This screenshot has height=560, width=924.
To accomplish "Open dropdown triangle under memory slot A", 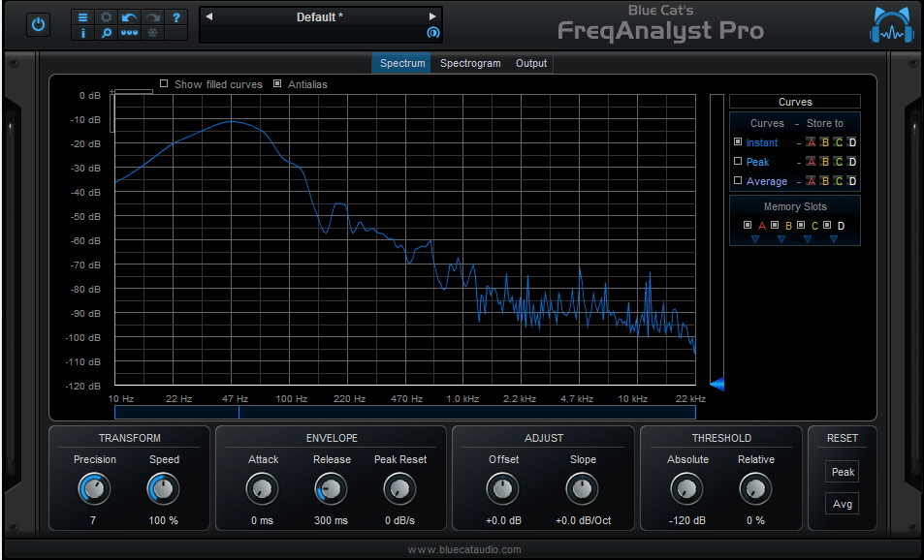I will coord(755,239).
